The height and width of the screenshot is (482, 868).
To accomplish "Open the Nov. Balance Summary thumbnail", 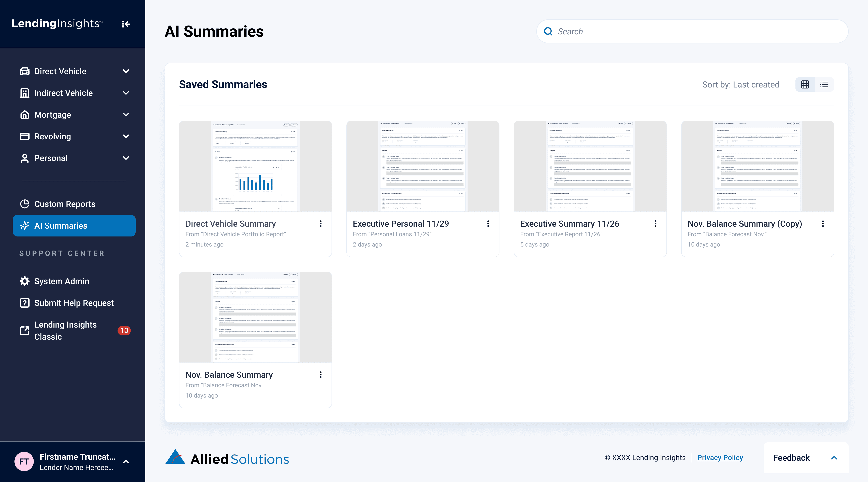I will tap(255, 317).
